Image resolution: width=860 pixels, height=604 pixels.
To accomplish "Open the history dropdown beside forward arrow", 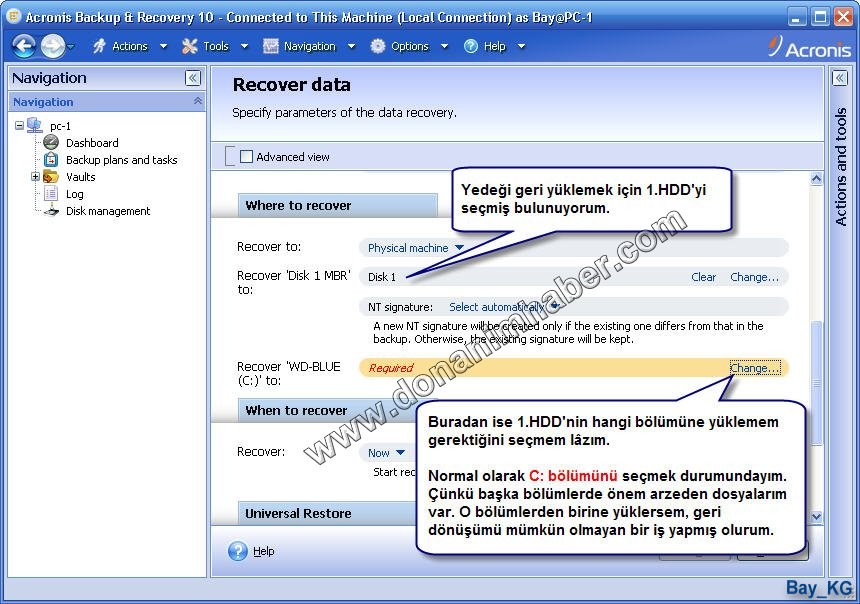I will point(71,47).
